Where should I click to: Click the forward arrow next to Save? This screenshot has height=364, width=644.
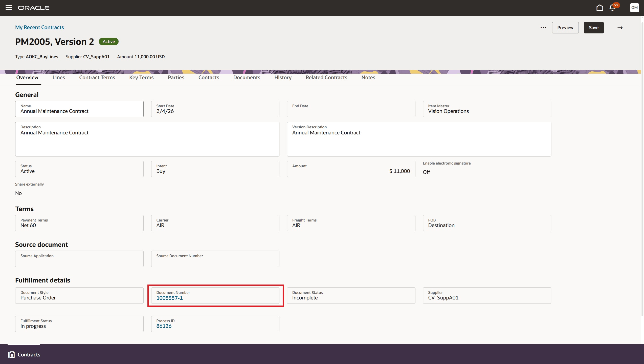[620, 28]
